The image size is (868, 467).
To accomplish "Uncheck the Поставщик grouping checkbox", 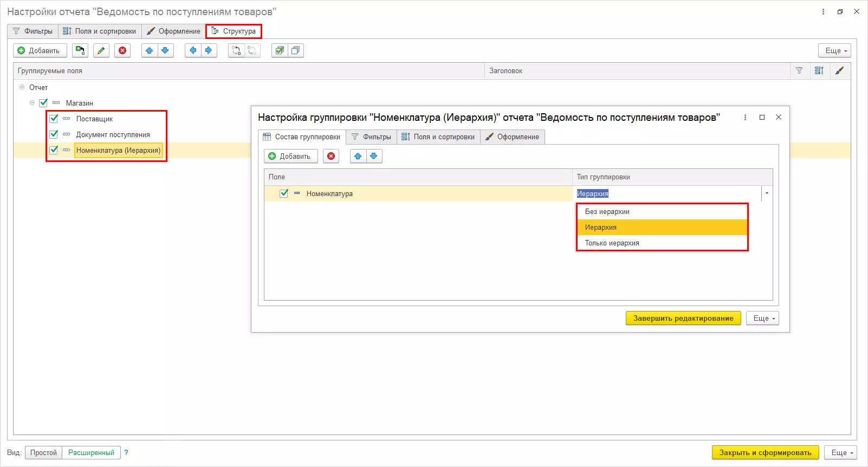I will pyautogui.click(x=54, y=119).
